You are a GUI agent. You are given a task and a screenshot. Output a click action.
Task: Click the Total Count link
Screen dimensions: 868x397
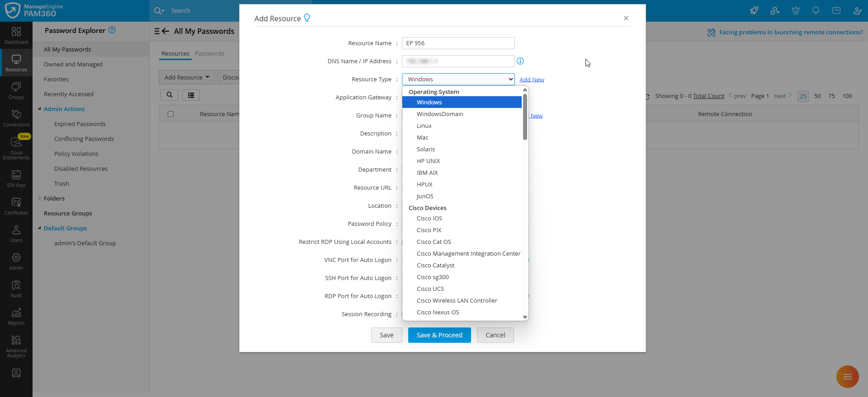click(708, 96)
